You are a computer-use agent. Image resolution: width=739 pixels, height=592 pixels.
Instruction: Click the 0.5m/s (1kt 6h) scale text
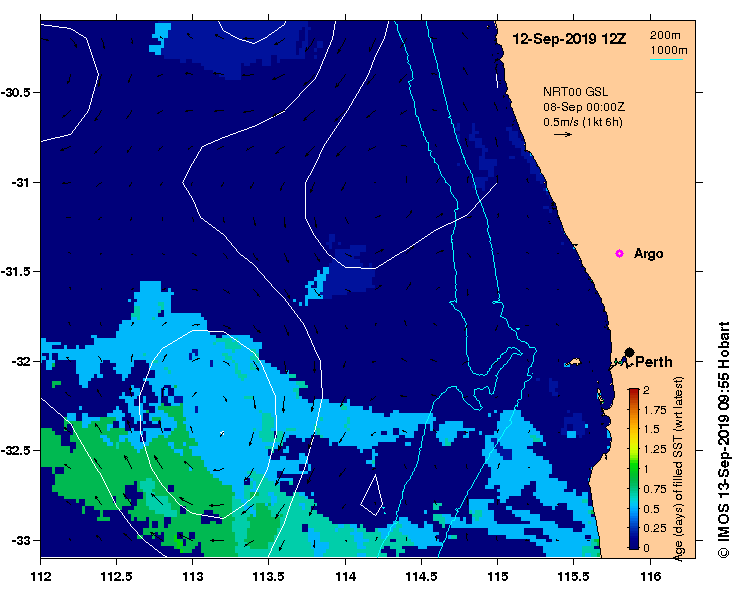583,122
